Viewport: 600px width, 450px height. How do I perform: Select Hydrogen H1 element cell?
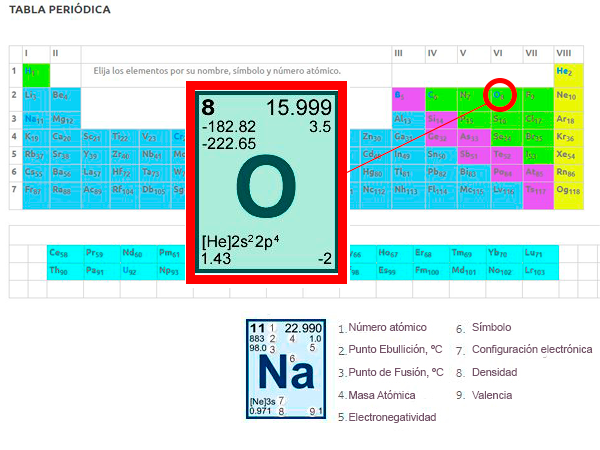(36, 75)
